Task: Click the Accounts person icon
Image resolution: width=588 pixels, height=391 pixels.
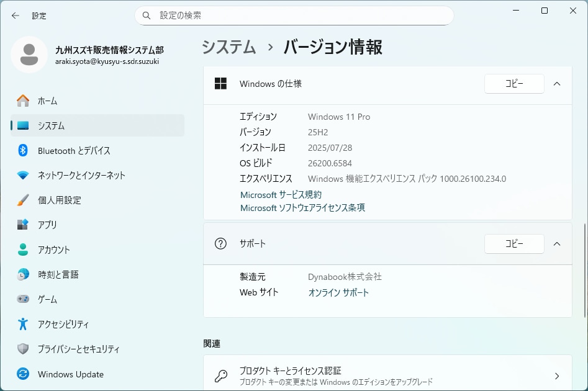Action: [23, 249]
